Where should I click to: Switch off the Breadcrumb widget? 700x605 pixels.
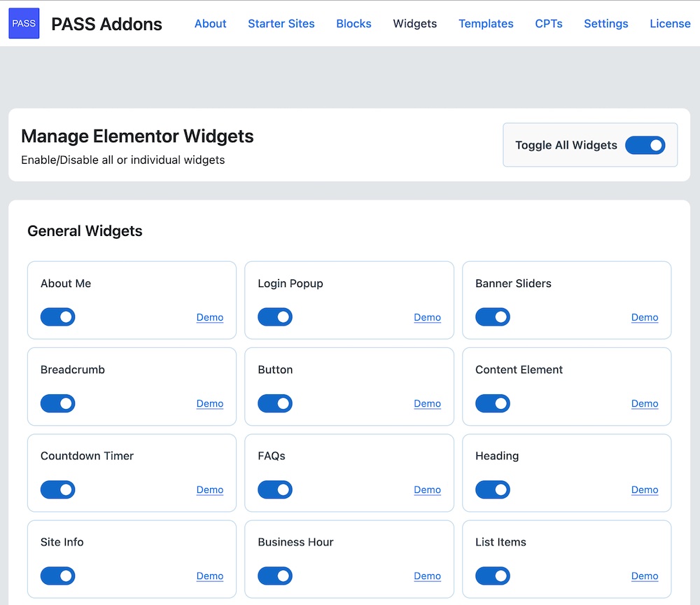pyautogui.click(x=57, y=403)
